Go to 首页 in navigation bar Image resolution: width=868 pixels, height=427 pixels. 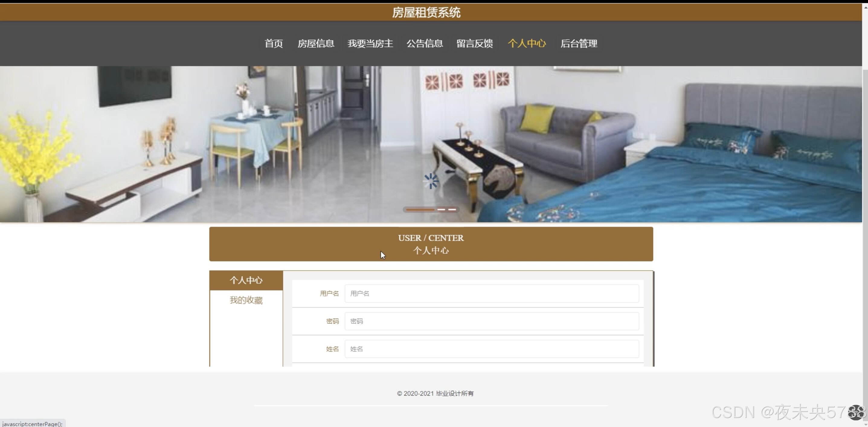coord(273,43)
